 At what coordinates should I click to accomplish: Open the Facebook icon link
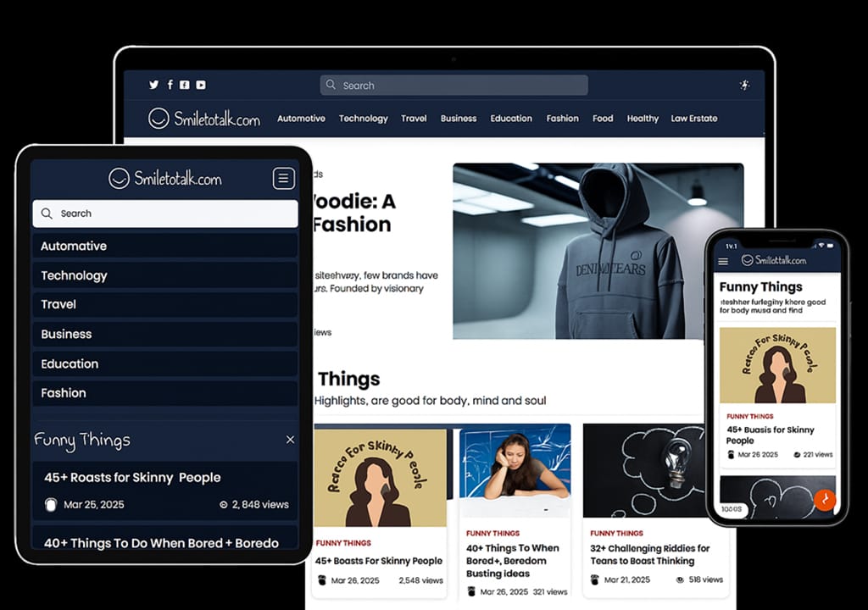[x=170, y=85]
